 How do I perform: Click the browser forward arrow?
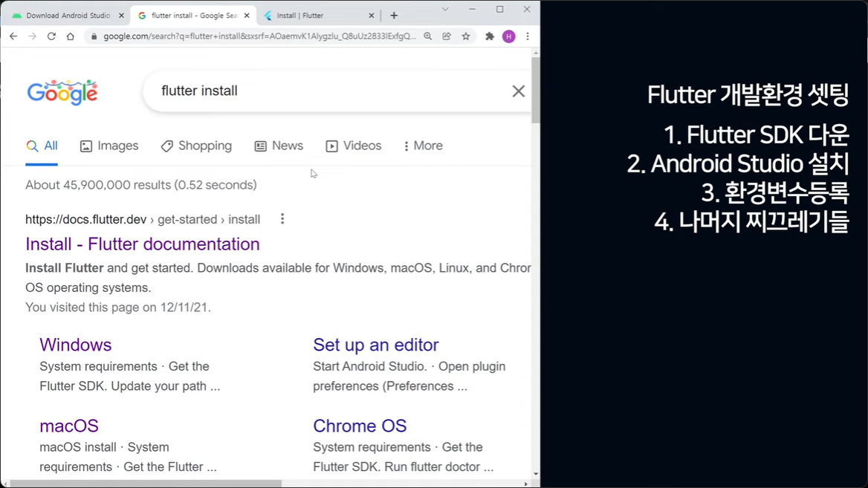(x=32, y=36)
